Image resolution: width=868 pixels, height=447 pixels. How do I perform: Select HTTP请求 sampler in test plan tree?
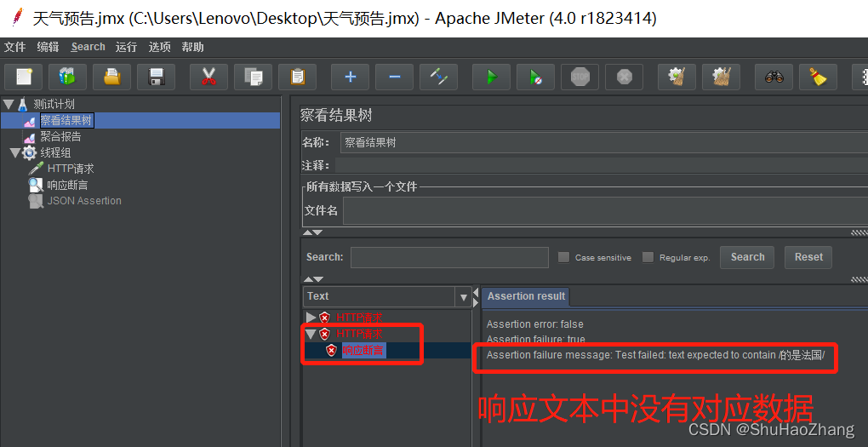(x=71, y=169)
